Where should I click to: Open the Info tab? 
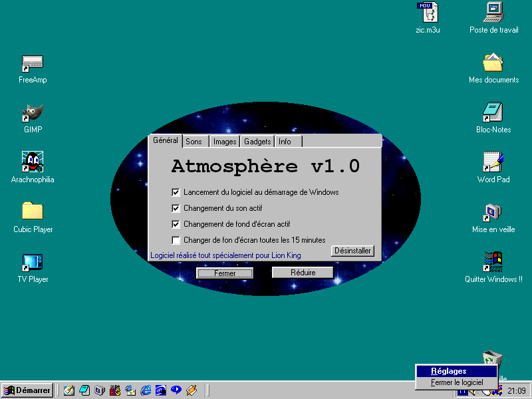coord(289,142)
